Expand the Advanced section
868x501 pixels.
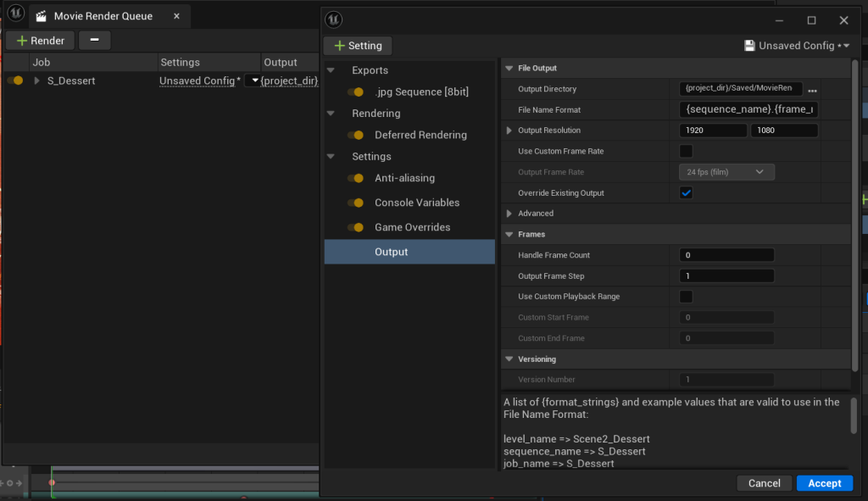[509, 214]
